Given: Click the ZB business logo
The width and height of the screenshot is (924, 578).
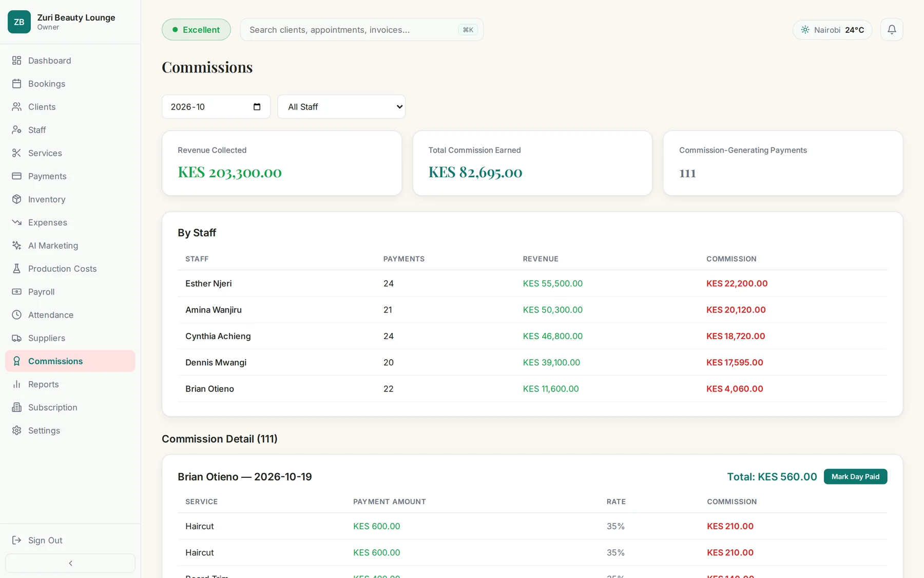Looking at the screenshot, I should [x=19, y=22].
